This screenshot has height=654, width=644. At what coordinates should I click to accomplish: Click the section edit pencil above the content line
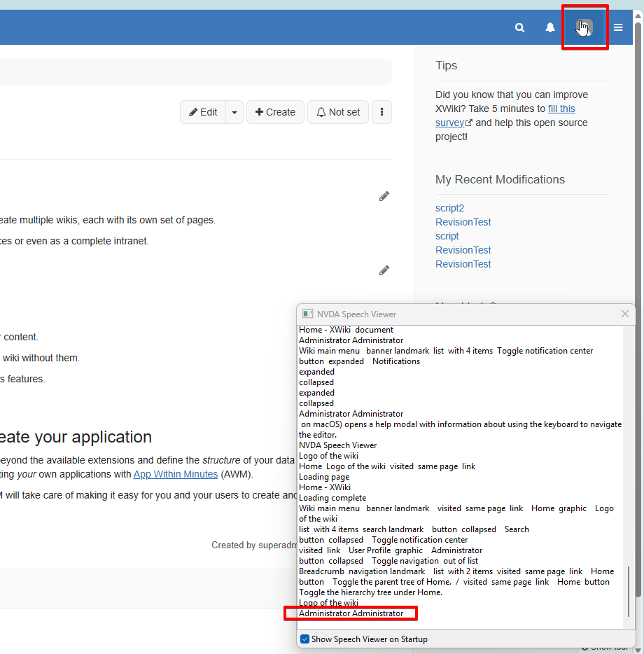click(x=384, y=270)
